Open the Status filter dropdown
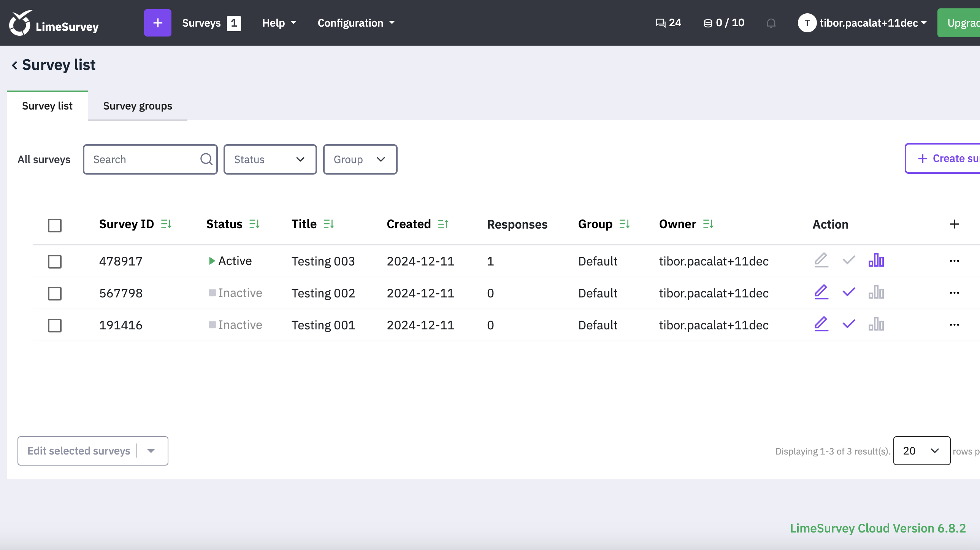Screen dimensions: 980x550 point(270,159)
